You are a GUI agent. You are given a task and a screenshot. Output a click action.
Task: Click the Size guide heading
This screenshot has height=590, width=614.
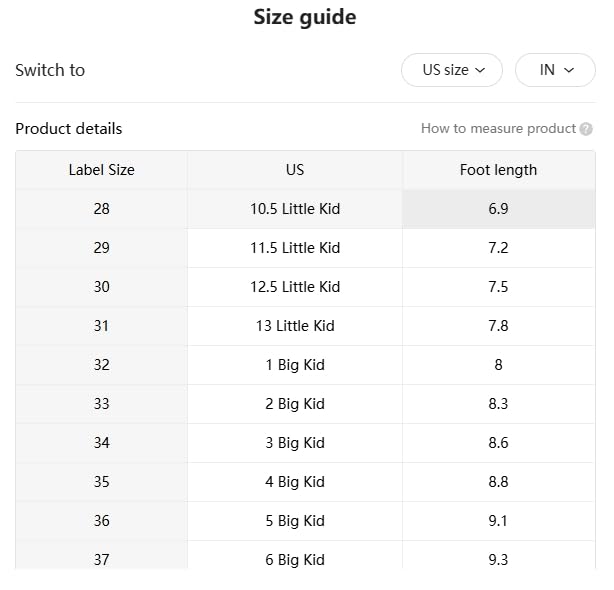click(304, 17)
